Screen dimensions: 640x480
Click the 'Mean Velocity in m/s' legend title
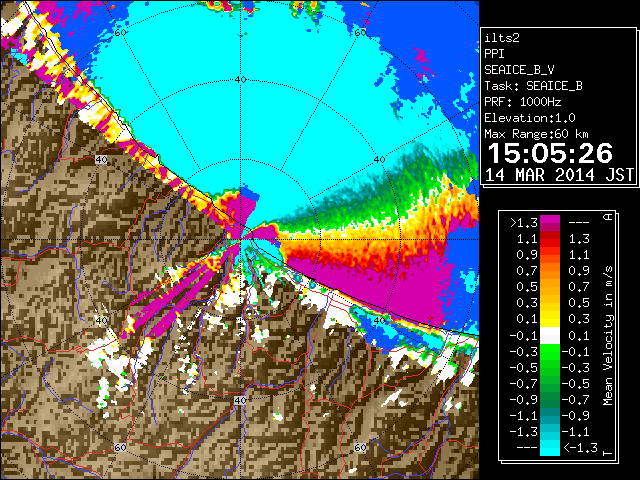pos(608,335)
